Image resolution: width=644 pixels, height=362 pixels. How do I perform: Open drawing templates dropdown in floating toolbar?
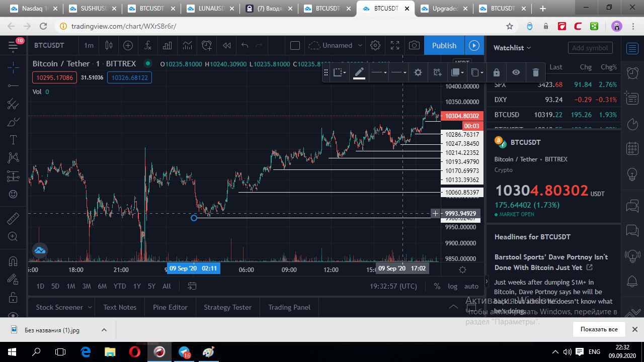tap(340, 72)
